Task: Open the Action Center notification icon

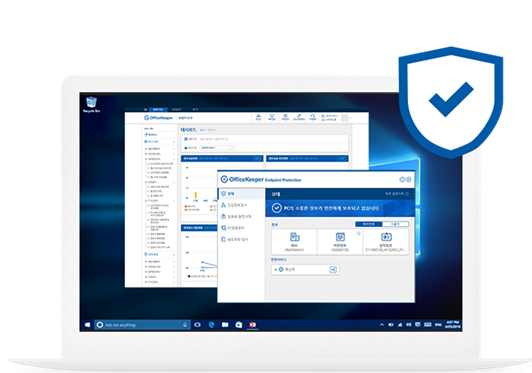Action: [x=418, y=325]
